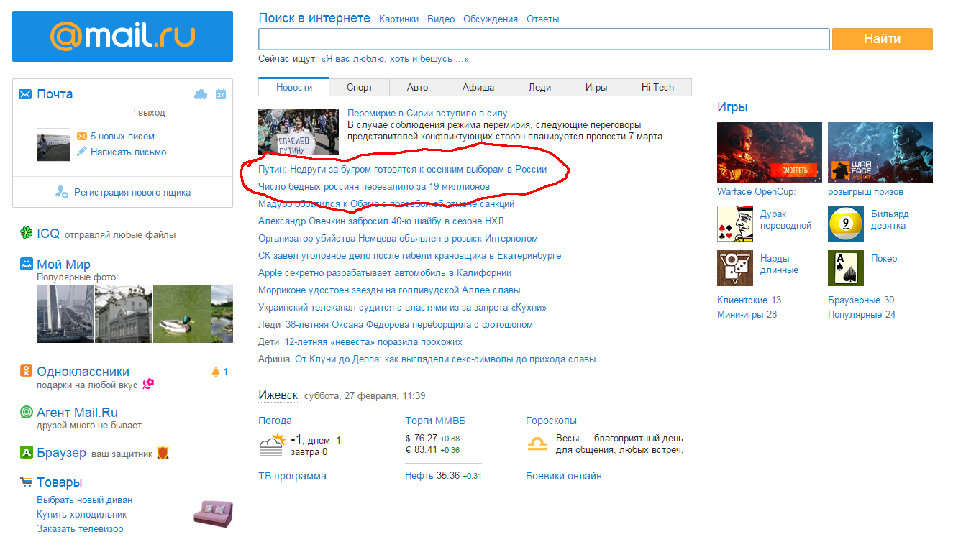Open the ТВ программа link

click(292, 476)
